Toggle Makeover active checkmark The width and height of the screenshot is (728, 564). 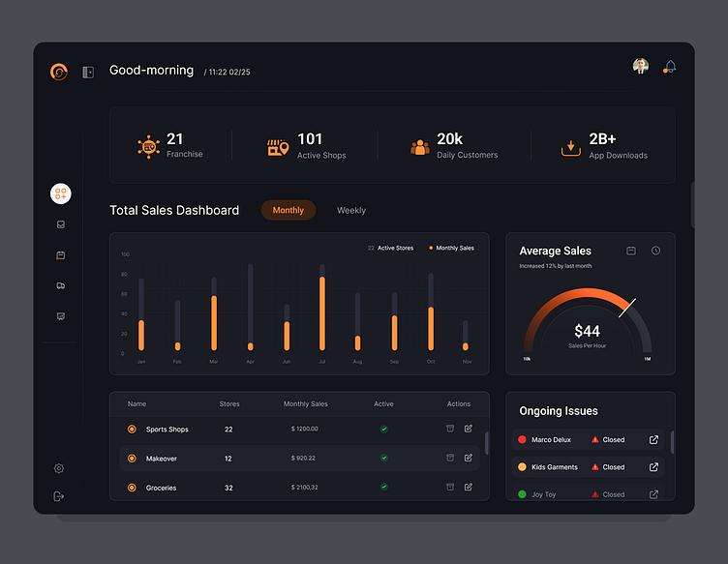(x=384, y=458)
